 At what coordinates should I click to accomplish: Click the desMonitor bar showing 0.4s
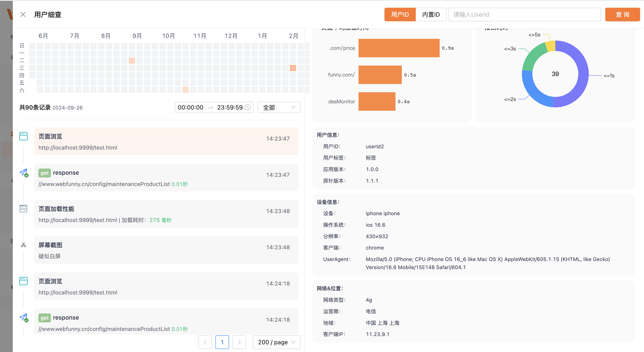(377, 101)
